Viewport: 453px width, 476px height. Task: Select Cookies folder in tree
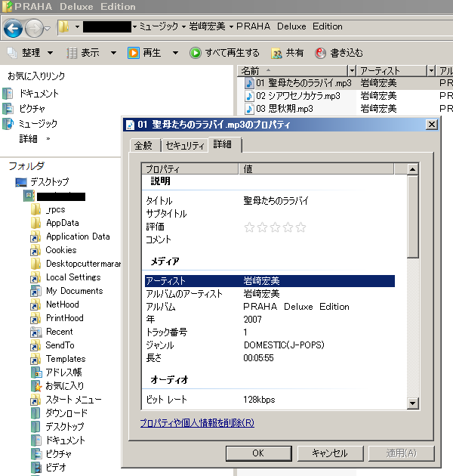(x=61, y=250)
